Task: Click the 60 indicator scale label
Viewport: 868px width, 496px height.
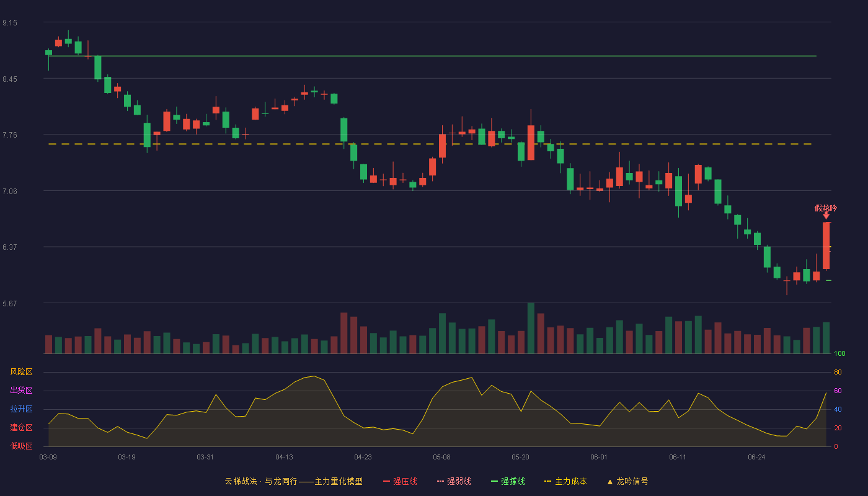Action: 838,391
